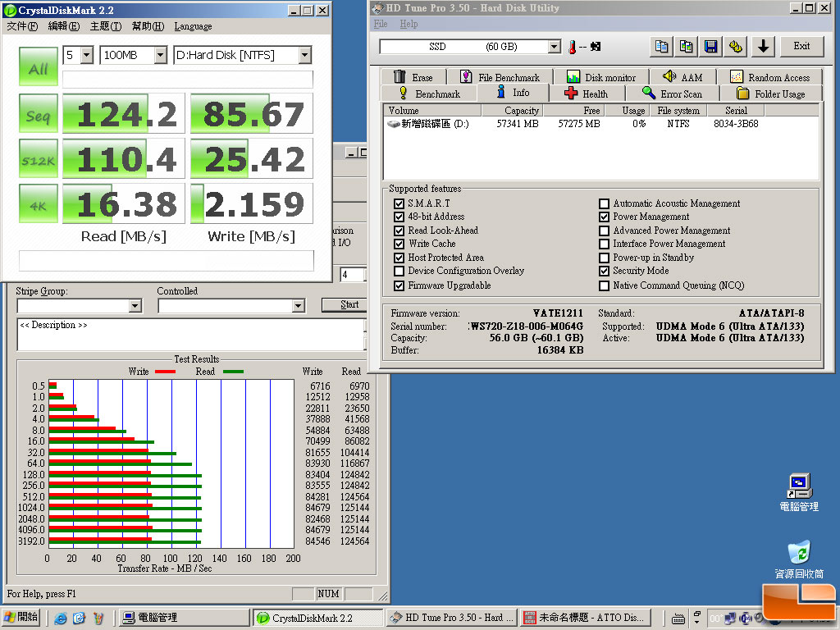Image resolution: width=840 pixels, height=630 pixels.
Task: Select the Info tab
Action: click(x=514, y=93)
